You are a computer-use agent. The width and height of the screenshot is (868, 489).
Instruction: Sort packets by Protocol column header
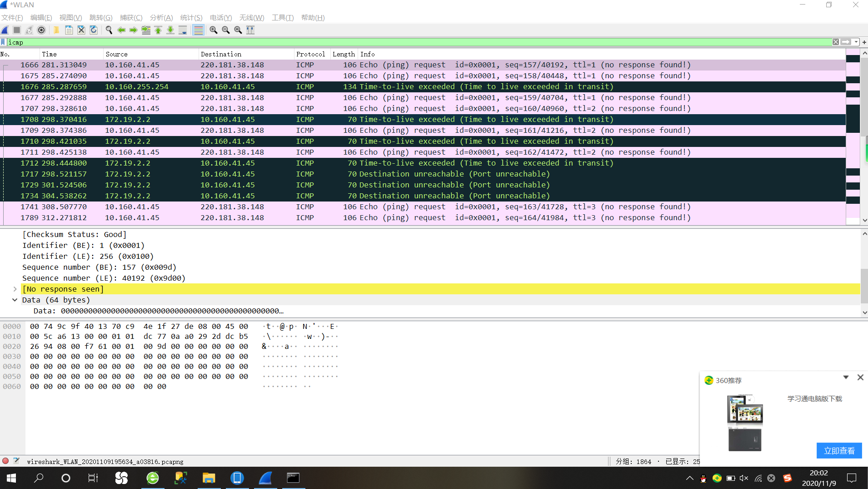click(312, 54)
